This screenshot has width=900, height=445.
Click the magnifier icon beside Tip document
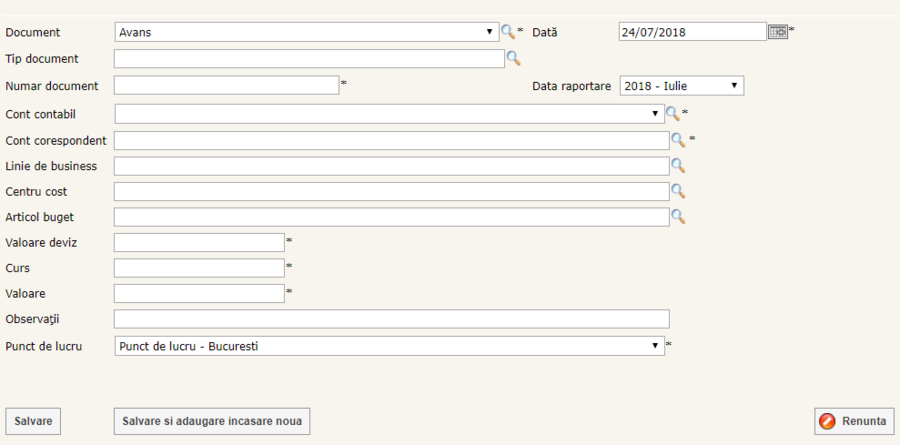pos(513,58)
